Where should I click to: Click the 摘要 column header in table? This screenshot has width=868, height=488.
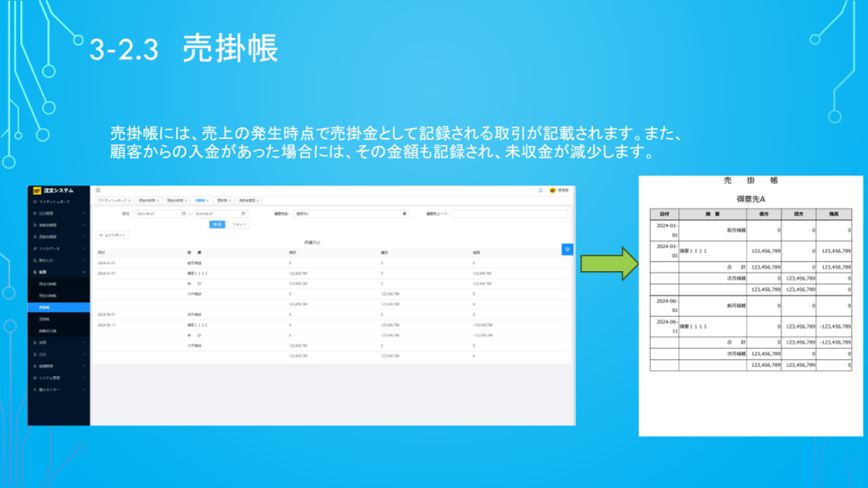pos(194,252)
